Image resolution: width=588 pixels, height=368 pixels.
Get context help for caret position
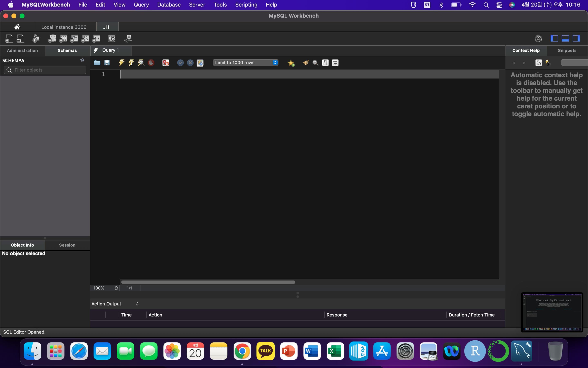tap(539, 63)
